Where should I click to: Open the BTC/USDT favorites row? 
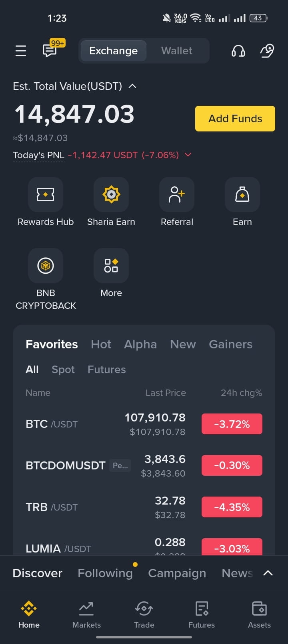pyautogui.click(x=144, y=424)
